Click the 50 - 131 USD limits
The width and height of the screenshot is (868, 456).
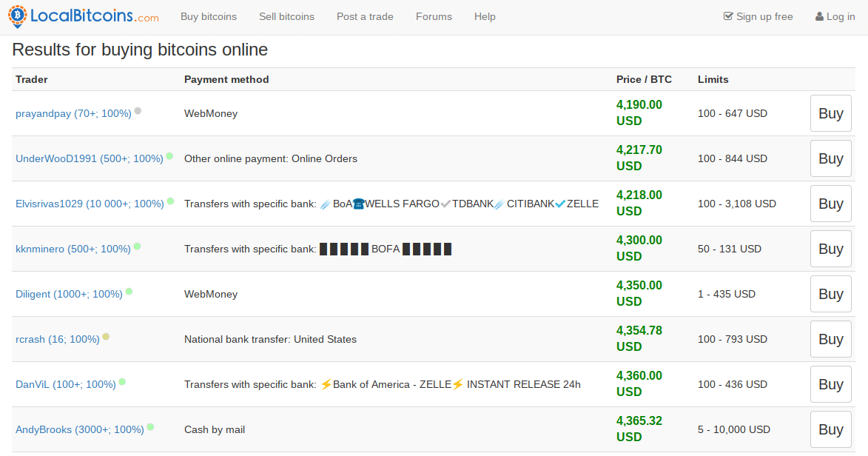tap(730, 249)
